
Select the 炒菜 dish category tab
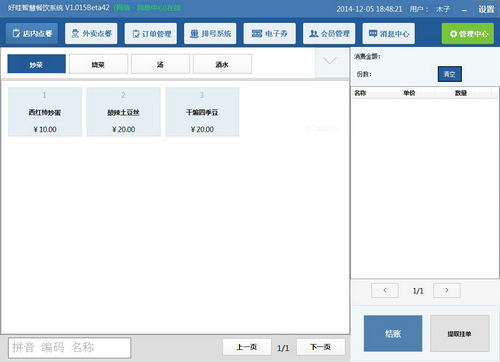36,64
